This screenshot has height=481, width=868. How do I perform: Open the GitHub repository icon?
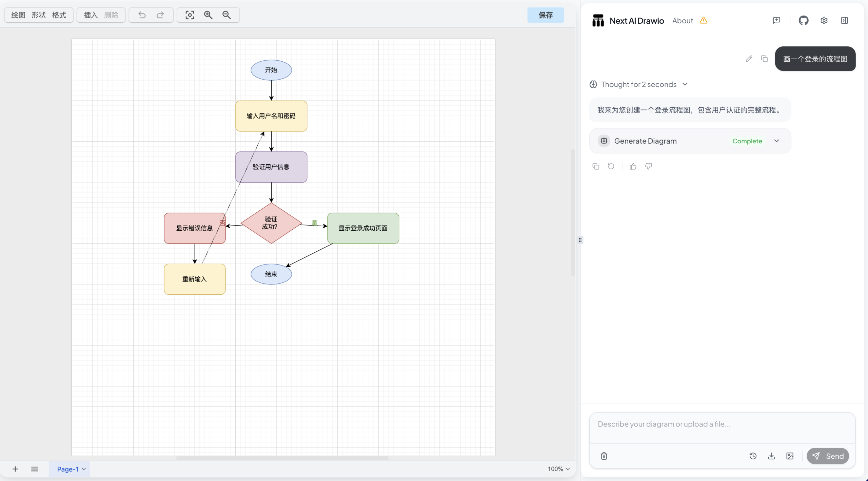coord(803,20)
